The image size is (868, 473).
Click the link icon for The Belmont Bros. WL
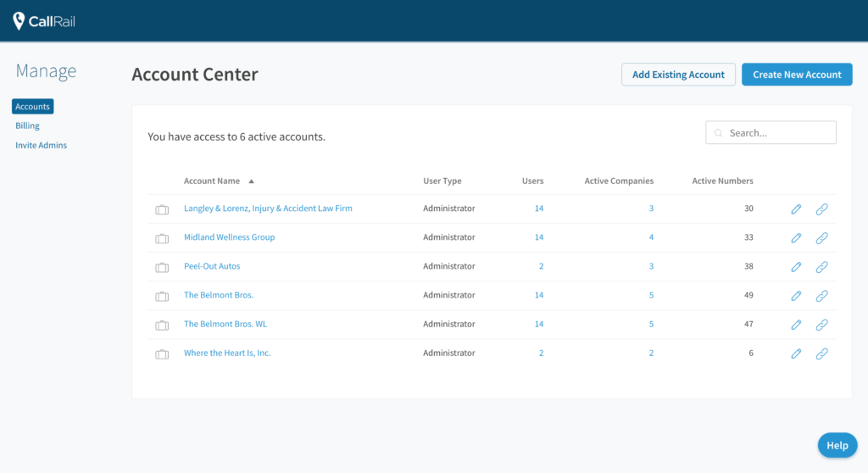tap(821, 324)
